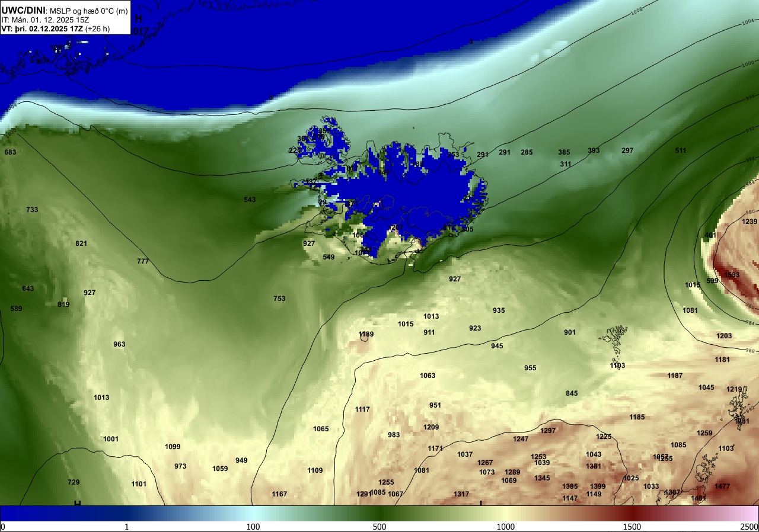Click the map value 1317
This screenshot has width=759, height=532.
(461, 494)
